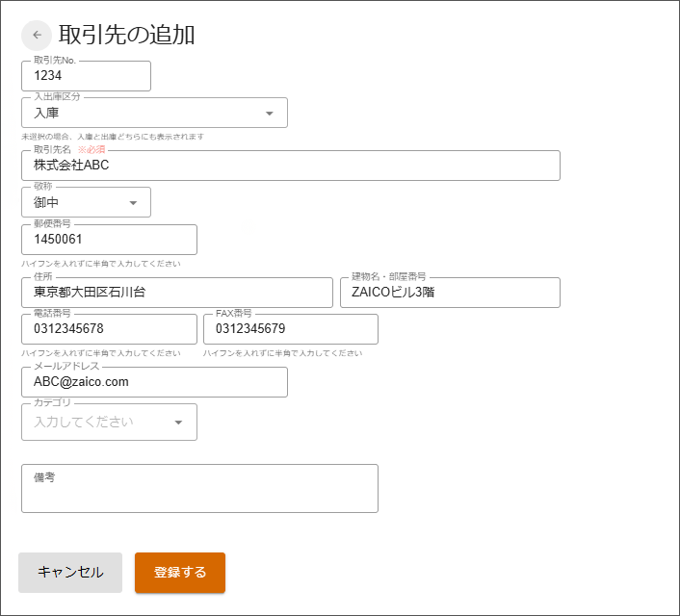Viewport: 680px width, 616px height.
Task: Click the メールアドレス field
Action: point(154,382)
